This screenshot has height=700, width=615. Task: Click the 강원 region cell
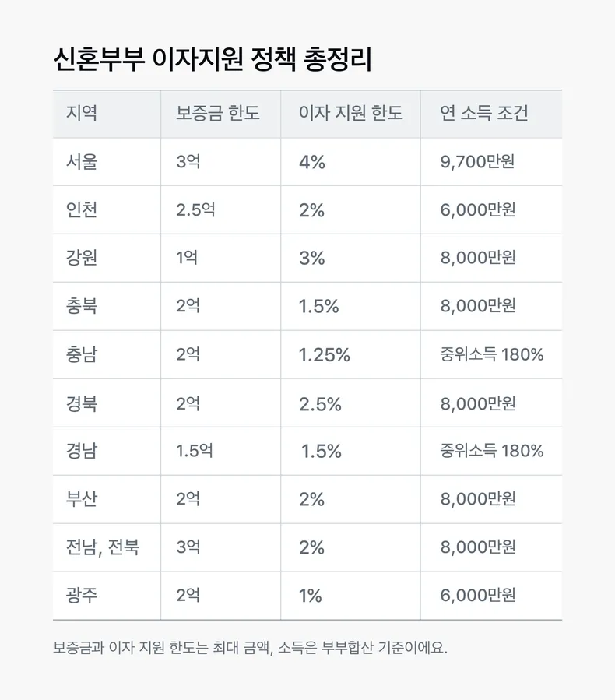pos(107,258)
